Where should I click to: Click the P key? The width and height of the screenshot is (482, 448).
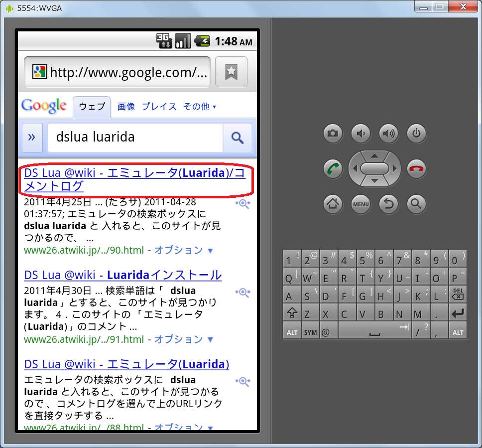(x=458, y=277)
